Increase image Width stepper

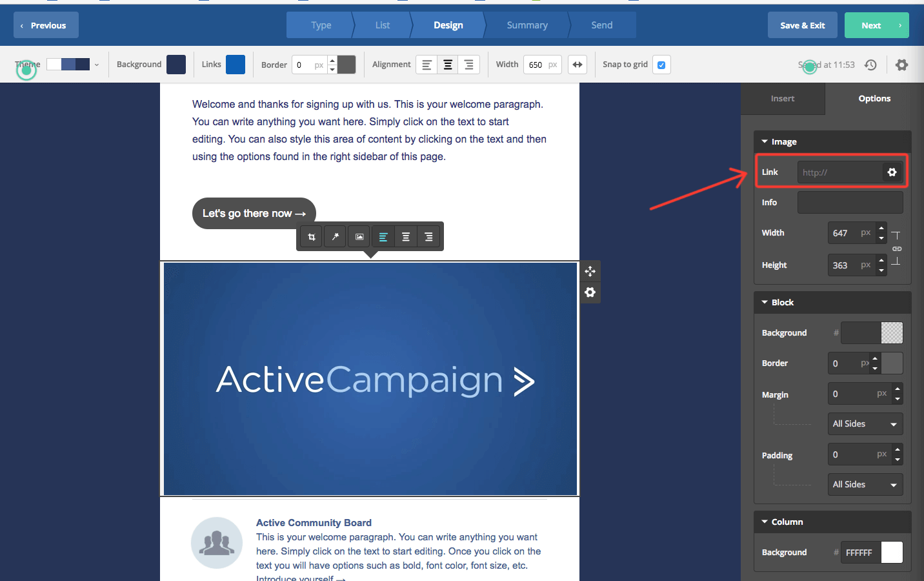(881, 228)
